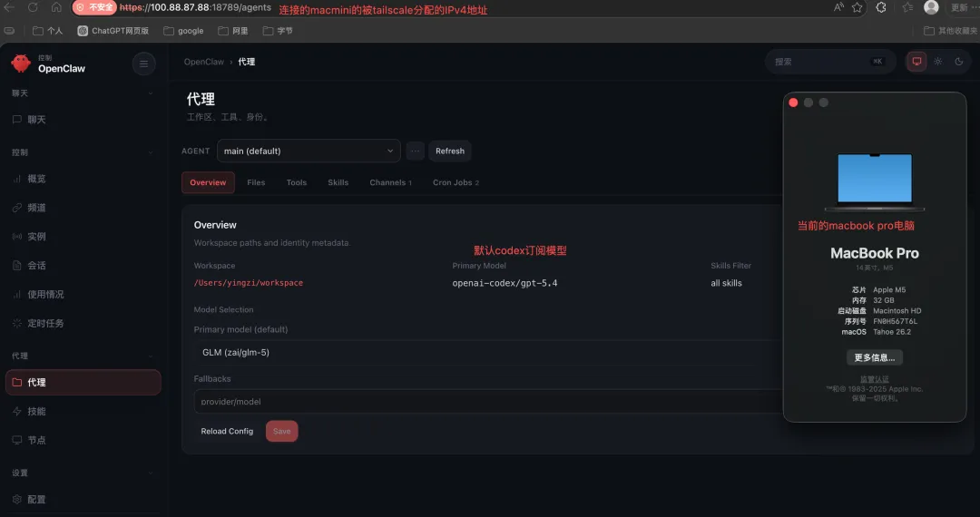The image size is (980, 517).
Task: Click the browser address bar URL
Action: [x=195, y=8]
